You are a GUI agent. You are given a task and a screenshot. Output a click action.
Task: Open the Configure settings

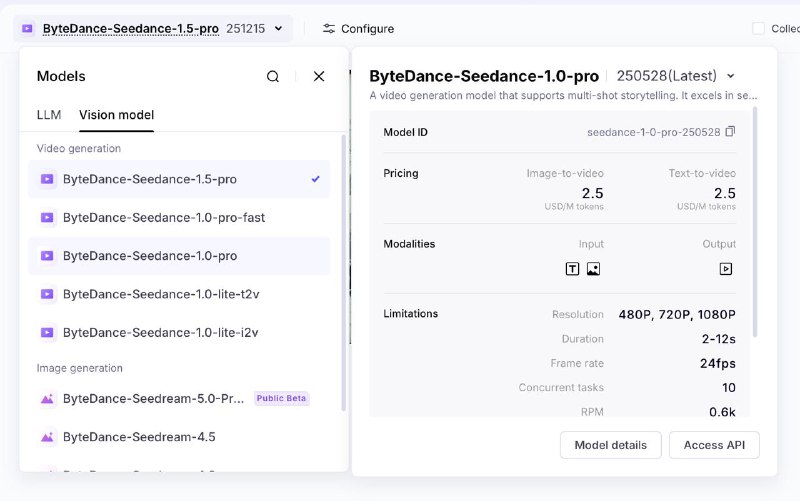[x=358, y=29]
